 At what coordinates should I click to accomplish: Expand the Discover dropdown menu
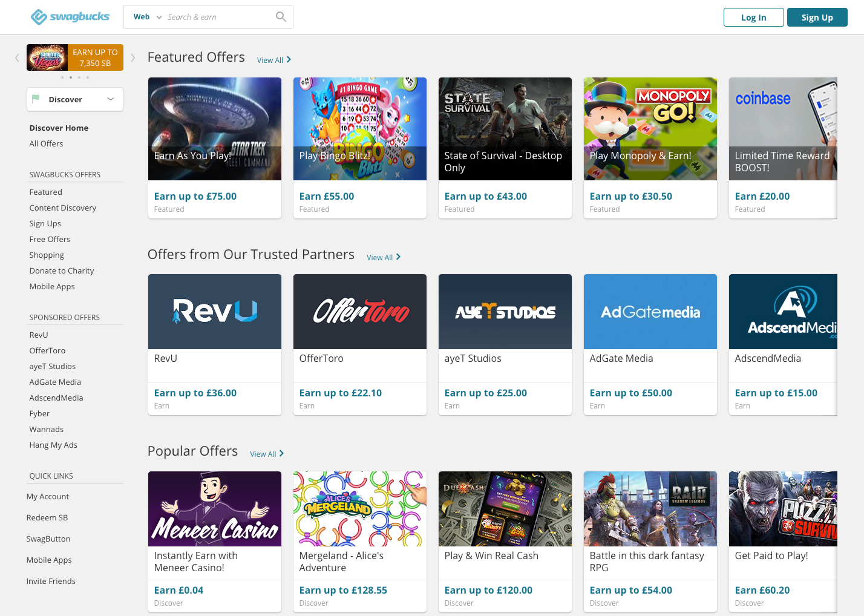[75, 99]
